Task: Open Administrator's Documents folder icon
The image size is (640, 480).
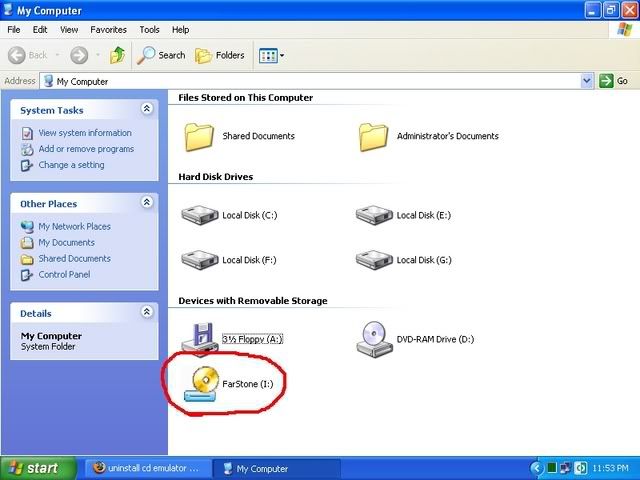Action: 373,137
